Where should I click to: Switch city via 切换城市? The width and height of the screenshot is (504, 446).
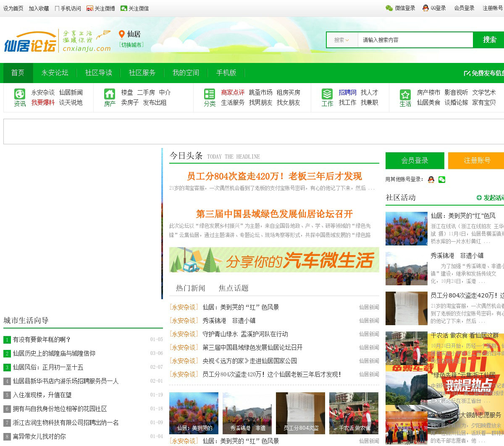[x=131, y=45]
